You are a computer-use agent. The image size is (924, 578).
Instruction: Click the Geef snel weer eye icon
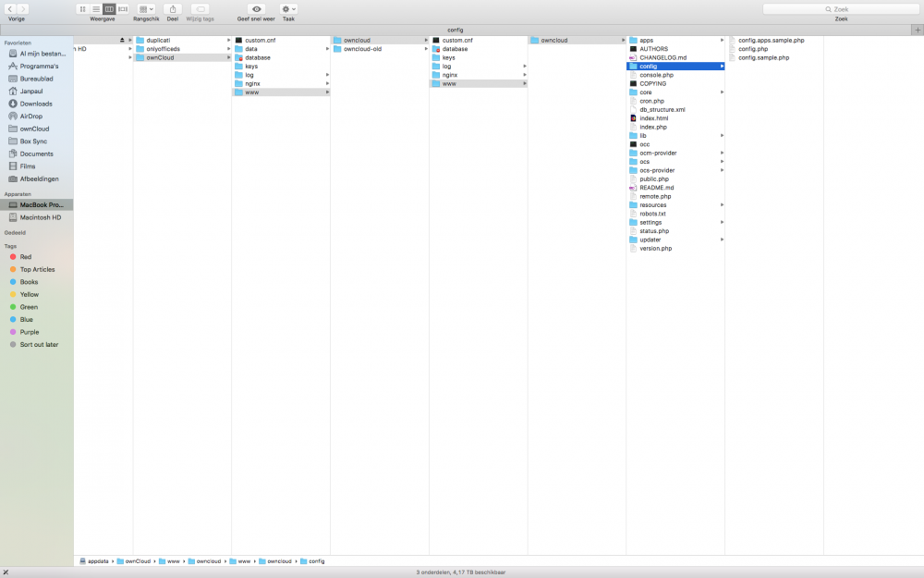[x=256, y=9]
